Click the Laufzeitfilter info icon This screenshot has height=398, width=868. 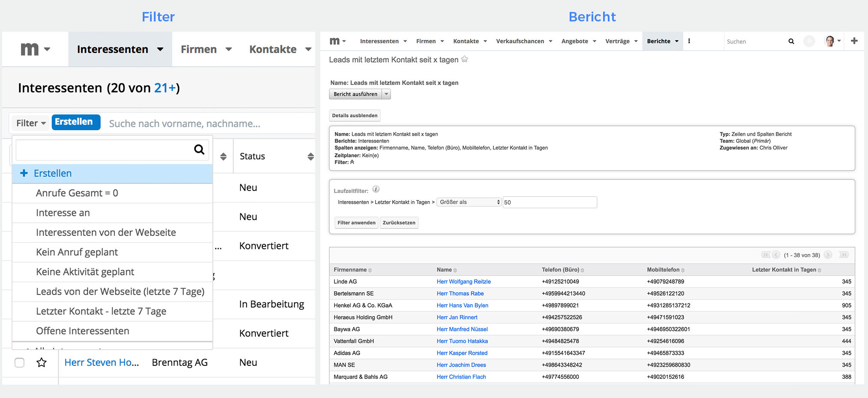(376, 189)
